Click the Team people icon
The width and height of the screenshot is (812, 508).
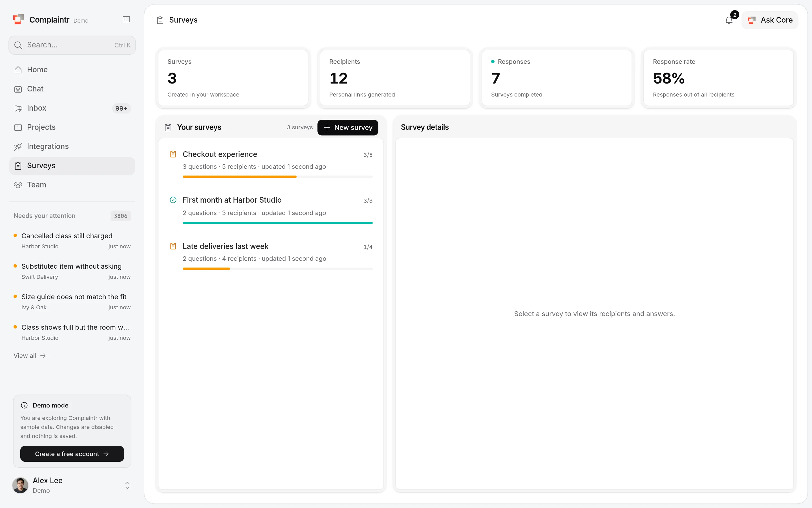tap(18, 185)
